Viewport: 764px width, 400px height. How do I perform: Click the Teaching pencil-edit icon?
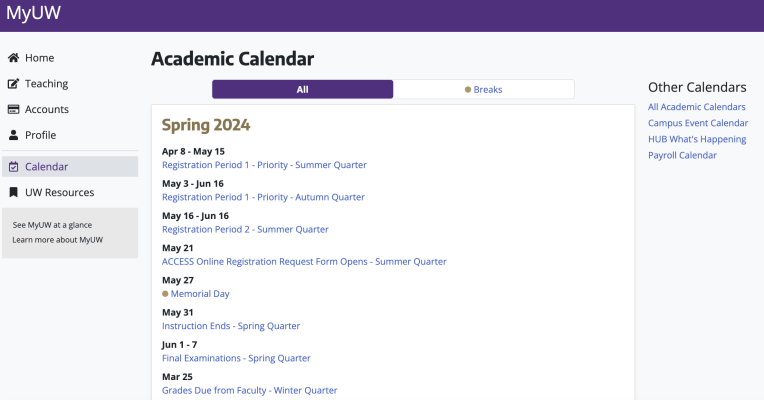[x=14, y=84]
